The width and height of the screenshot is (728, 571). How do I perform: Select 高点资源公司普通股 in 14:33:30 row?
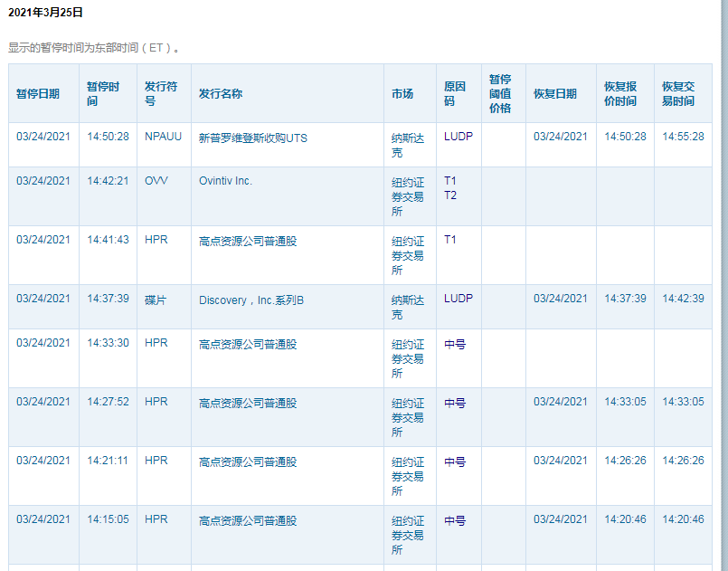[x=248, y=344]
